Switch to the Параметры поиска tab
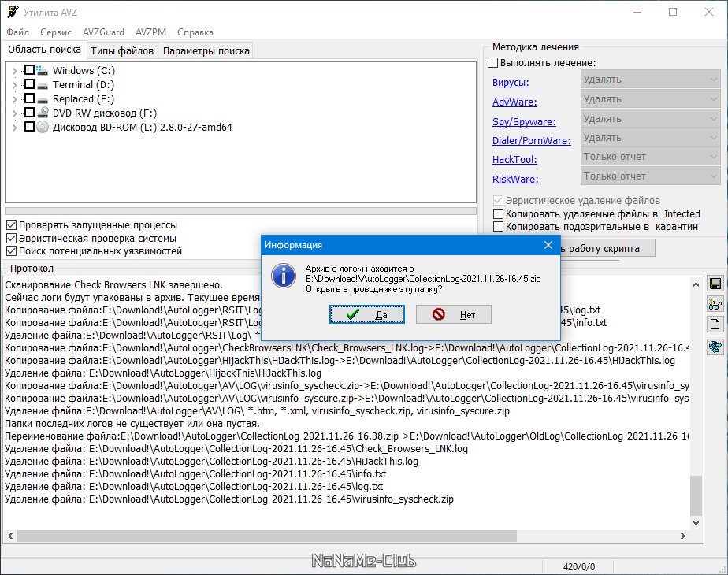Screen dimensions: 728x575 (x=206, y=50)
